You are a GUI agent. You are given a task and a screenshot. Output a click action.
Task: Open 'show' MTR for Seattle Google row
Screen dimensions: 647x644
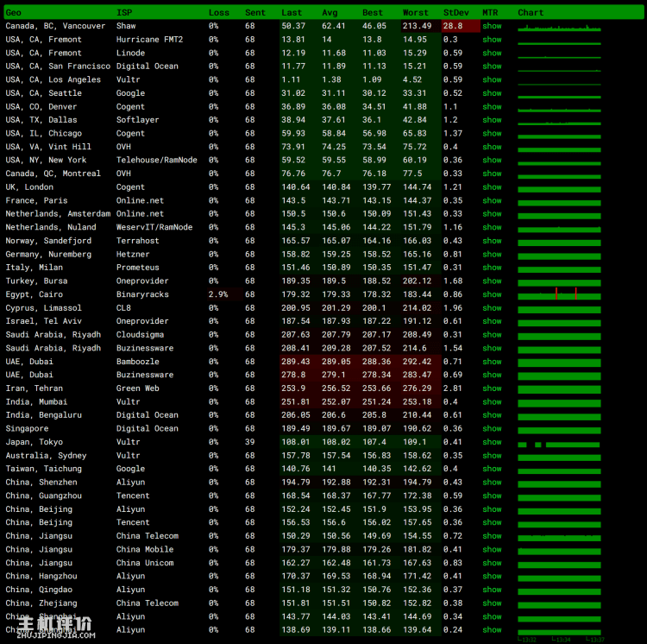(x=492, y=93)
